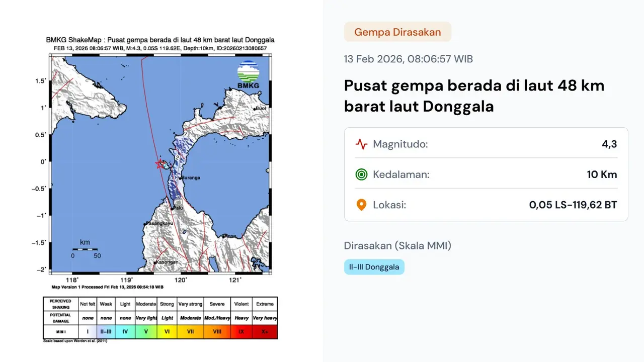Image resolution: width=644 pixels, height=362 pixels.
Task: Click the earthquake headline about Donggala
Action: [474, 96]
